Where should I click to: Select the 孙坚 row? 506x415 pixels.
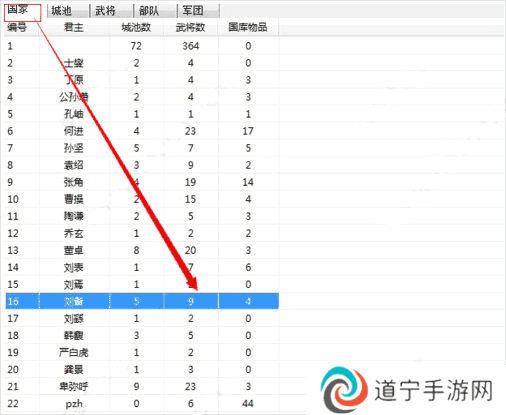coord(142,148)
